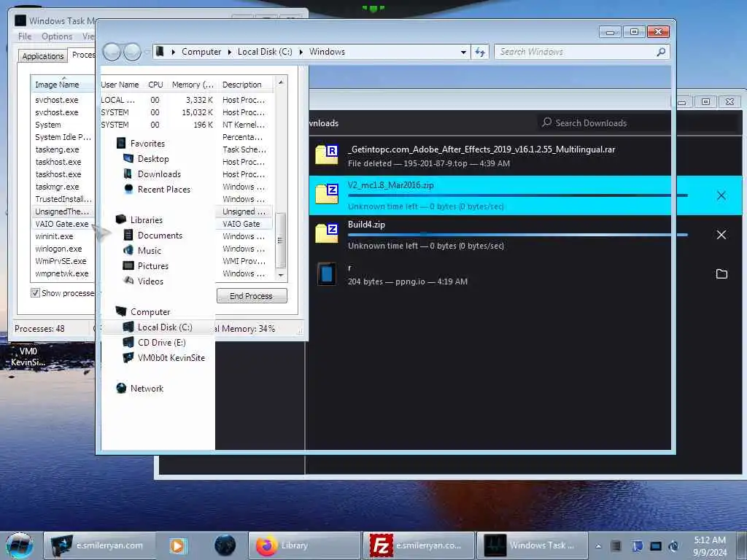Open the FileZilla taskbar button
The image size is (747, 560).
418,545
